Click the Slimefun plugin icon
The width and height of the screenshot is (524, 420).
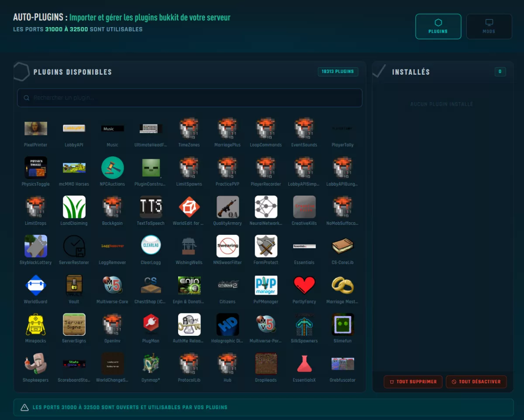point(343,325)
